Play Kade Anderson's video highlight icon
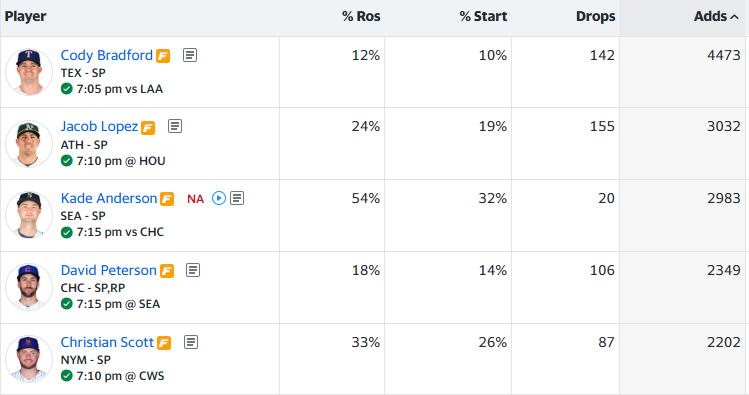This screenshot has height=395, width=749. [219, 198]
